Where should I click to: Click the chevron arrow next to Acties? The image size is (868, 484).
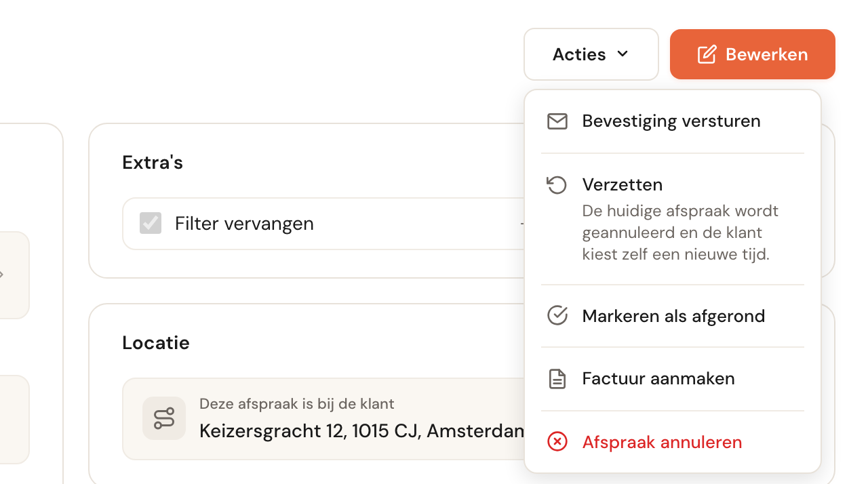[x=623, y=54]
